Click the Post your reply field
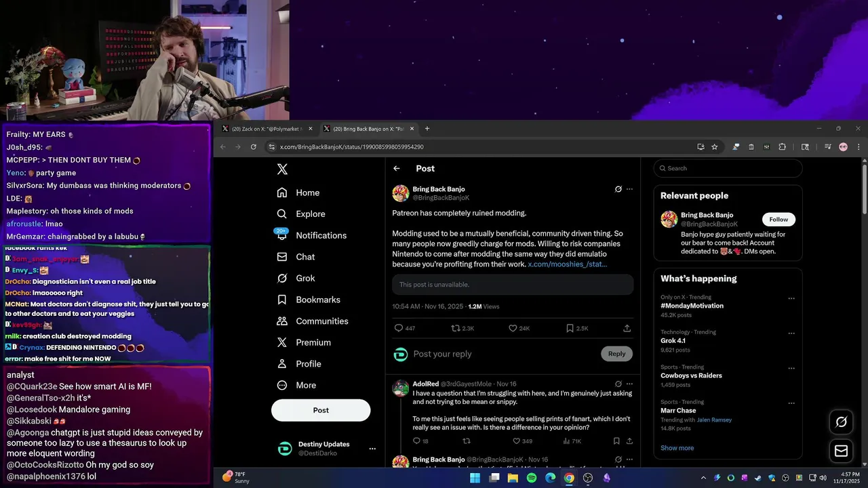The height and width of the screenshot is (488, 868). point(503,354)
